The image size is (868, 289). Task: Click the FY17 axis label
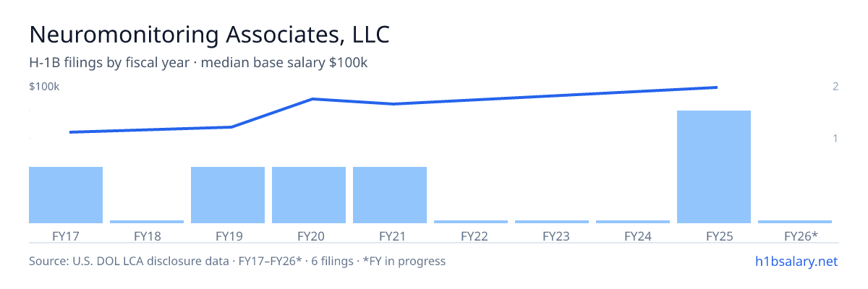pos(66,236)
